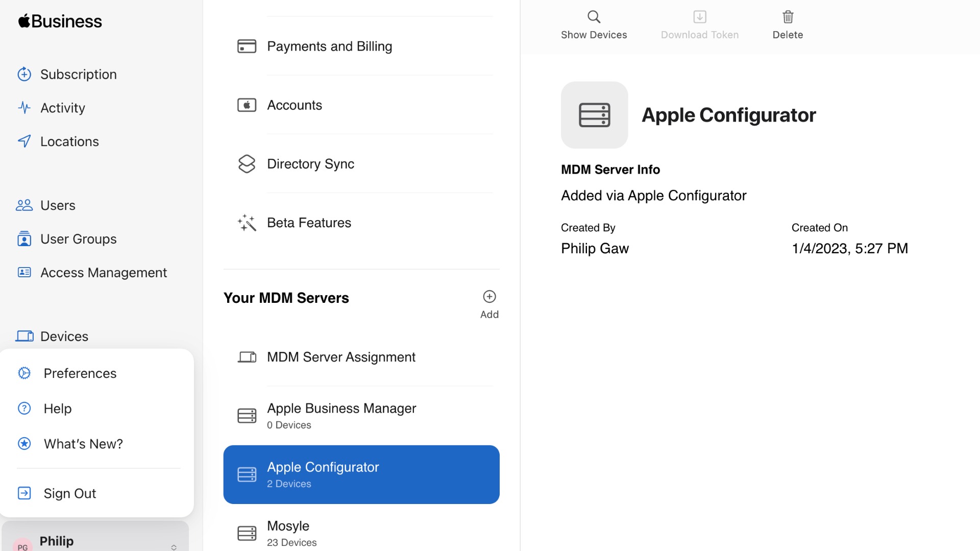
Task: Click the Delete button label
Action: tap(788, 35)
